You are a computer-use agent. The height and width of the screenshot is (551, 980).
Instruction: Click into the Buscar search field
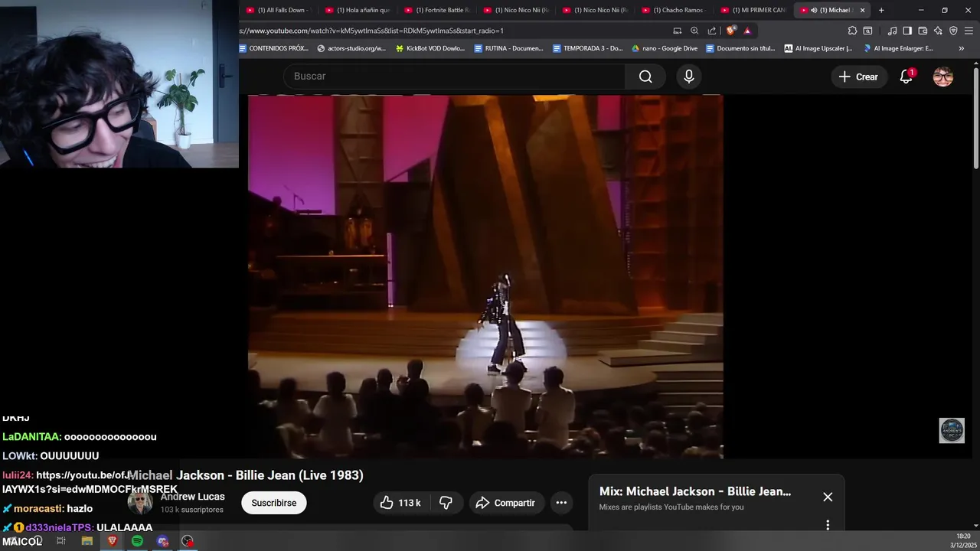(455, 77)
